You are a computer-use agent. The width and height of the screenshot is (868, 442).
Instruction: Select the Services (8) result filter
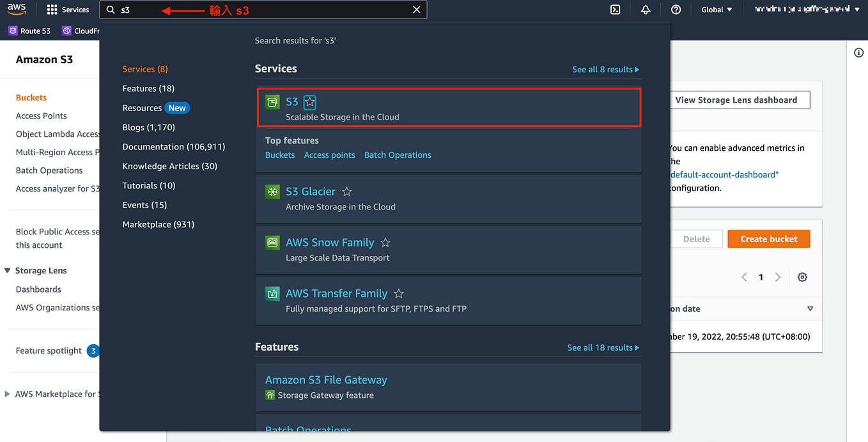pyautogui.click(x=145, y=68)
